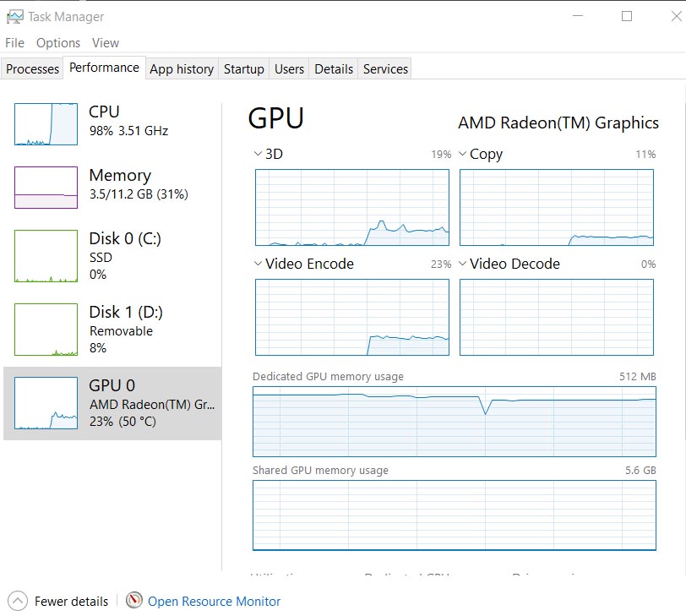The image size is (686, 616).
Task: Click the large GPU heading
Action: click(x=275, y=118)
